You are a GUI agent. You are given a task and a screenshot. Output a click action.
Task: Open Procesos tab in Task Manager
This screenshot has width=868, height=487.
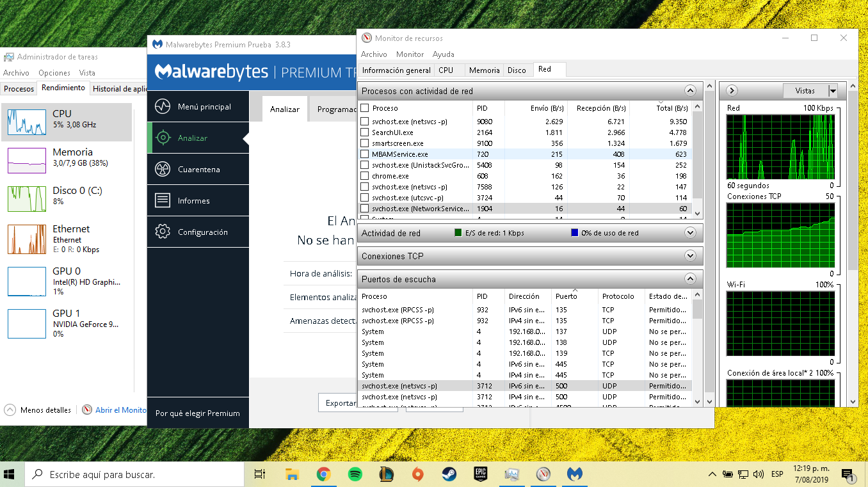click(19, 89)
